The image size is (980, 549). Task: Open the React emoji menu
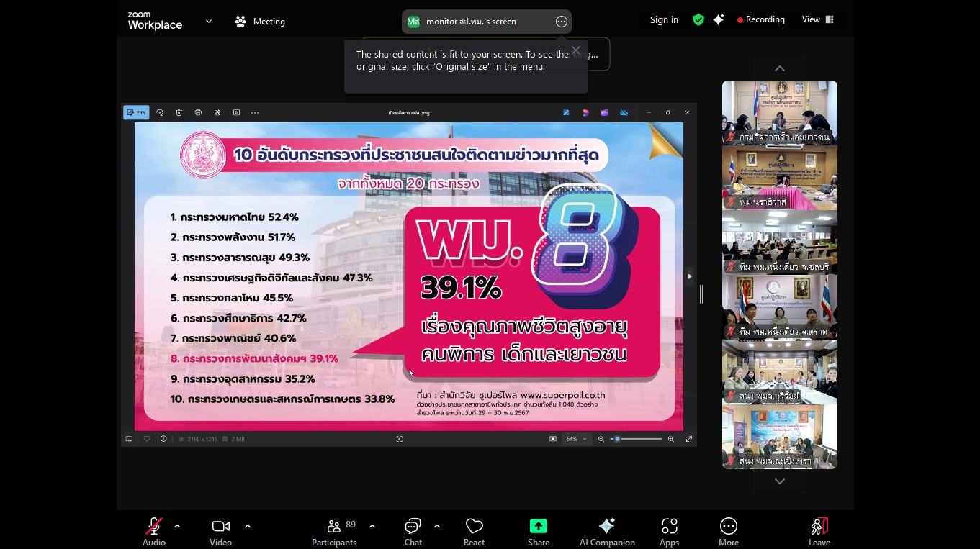[474, 531]
